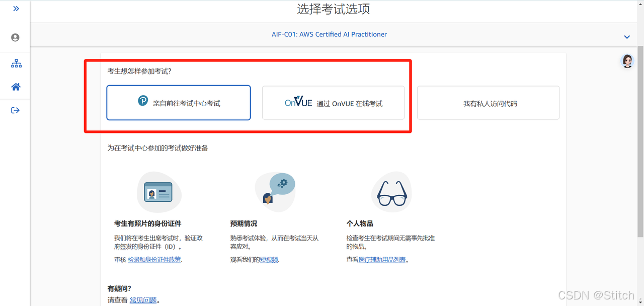Open 医疗辅助用品列表 link

[382, 260]
